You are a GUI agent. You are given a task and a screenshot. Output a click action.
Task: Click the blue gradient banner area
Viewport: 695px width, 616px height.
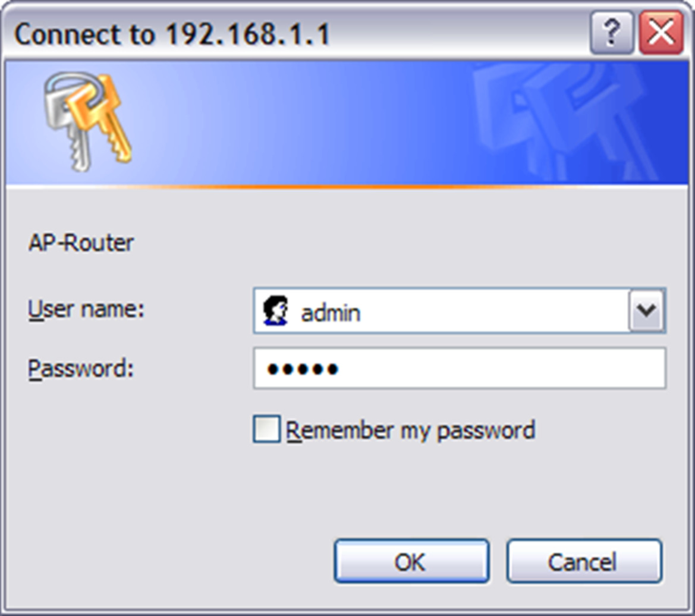click(347, 122)
